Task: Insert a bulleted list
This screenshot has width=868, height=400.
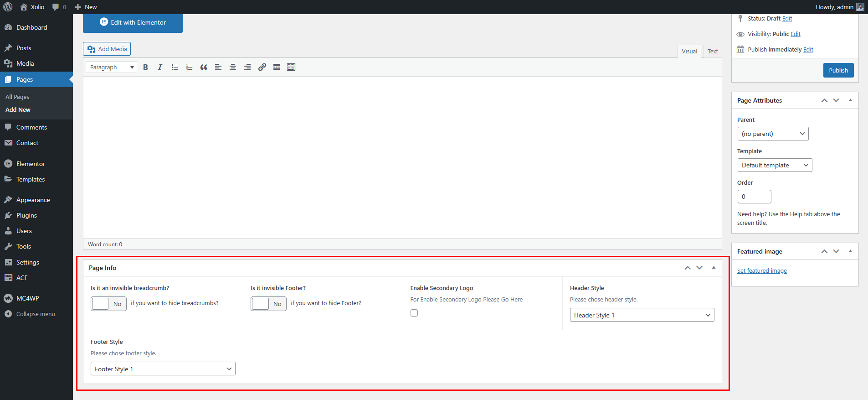Action: (x=175, y=68)
